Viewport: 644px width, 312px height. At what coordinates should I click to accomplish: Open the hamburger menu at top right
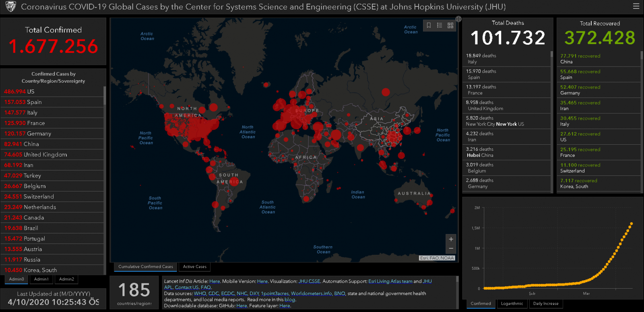636,6
